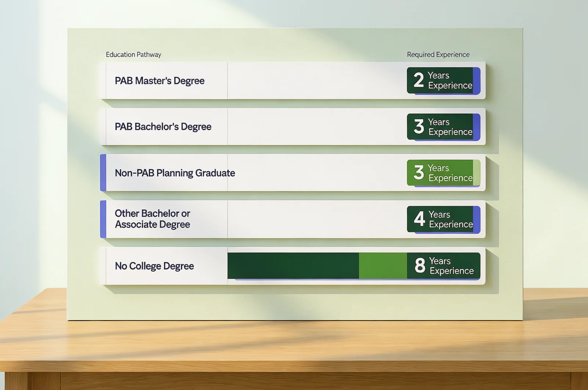
Task: Click the "4 Years Experience" badge
Action: click(x=444, y=219)
